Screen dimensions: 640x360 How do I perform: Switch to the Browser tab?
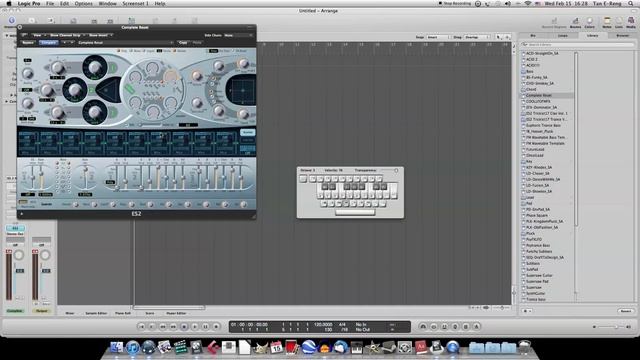point(622,36)
